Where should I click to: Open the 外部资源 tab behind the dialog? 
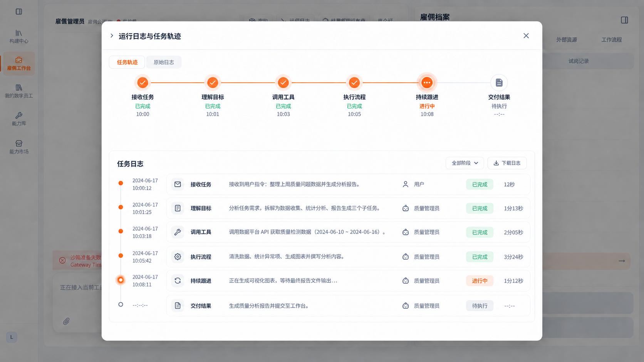(567, 40)
